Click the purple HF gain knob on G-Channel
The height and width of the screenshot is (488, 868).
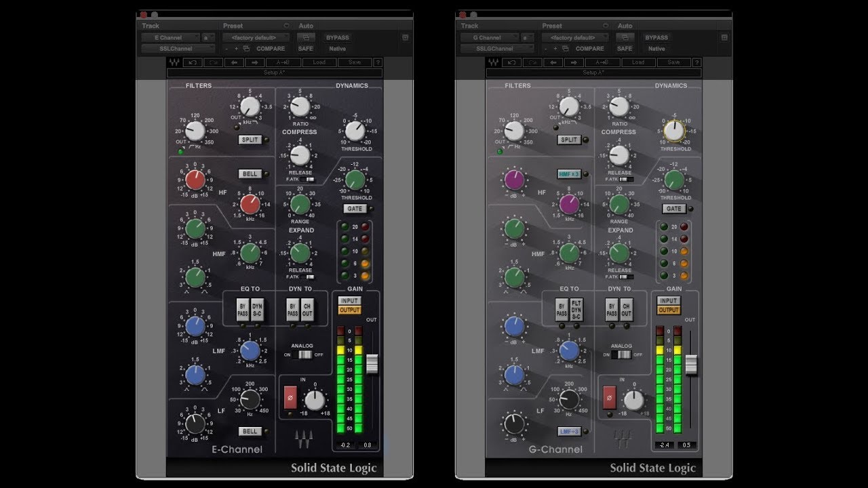point(514,180)
